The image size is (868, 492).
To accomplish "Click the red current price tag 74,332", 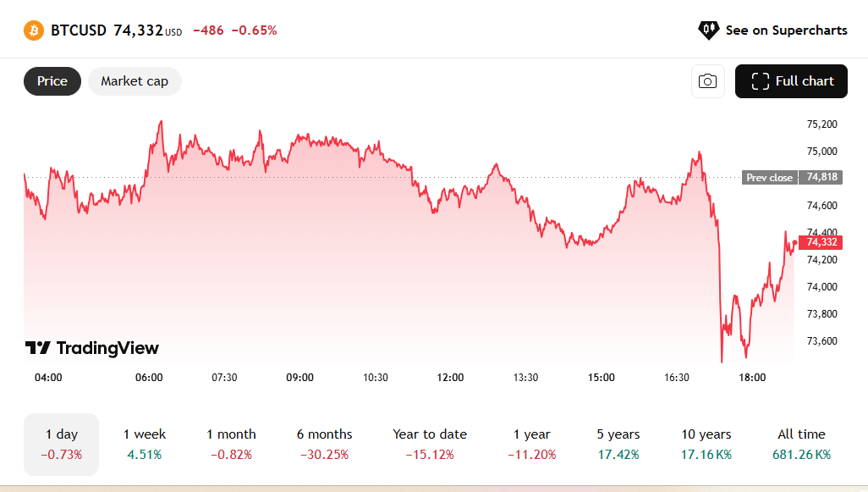I will coord(821,242).
